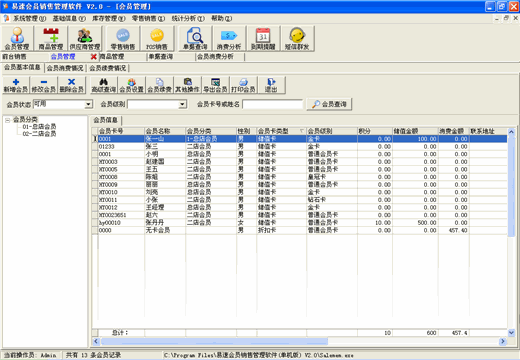Image resolution: width=520 pixels, height=360 pixels.
Task: Click the horizontal scrollbar thumb
Action: coord(214,341)
